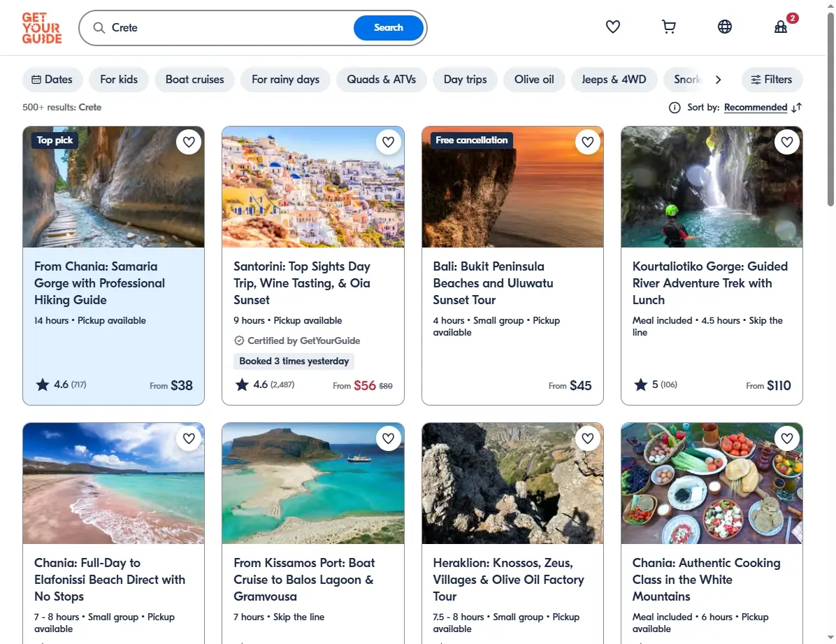Open Kourtaliotiko Gorge River Adventure title

click(709, 283)
